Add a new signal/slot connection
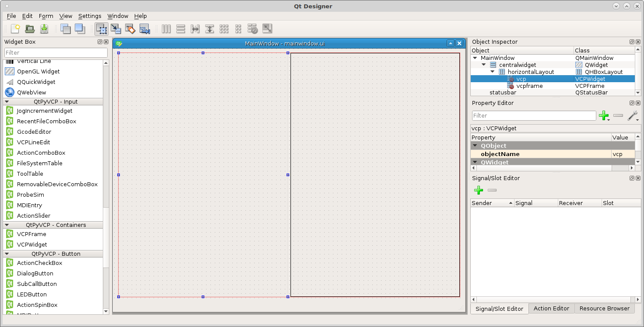The image size is (644, 327). (479, 190)
